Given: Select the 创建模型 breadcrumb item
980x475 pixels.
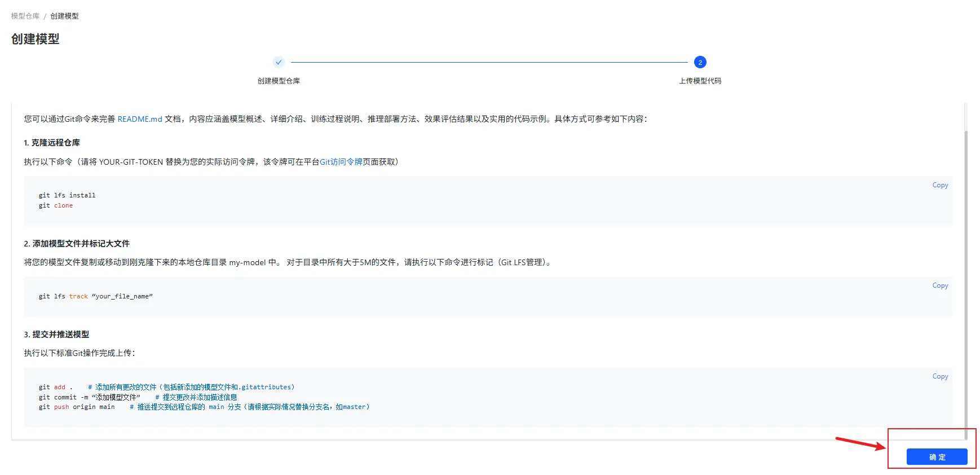Looking at the screenshot, I should click(65, 16).
